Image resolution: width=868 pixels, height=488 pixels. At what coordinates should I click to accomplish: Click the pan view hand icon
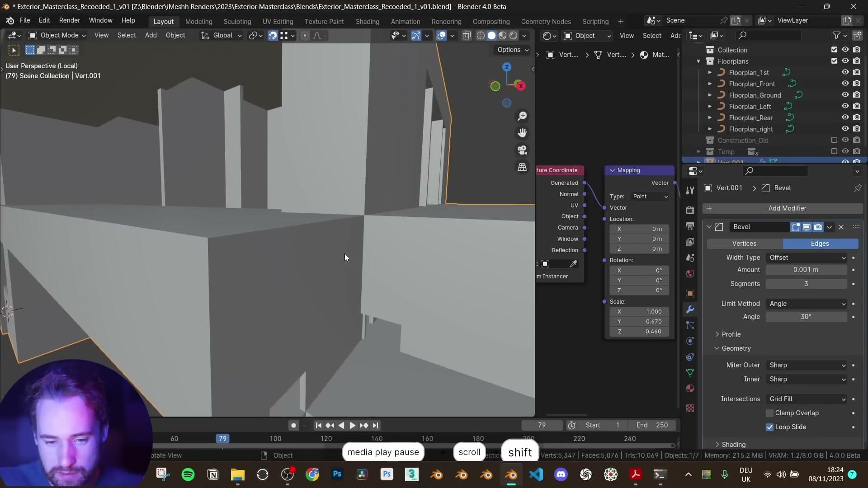522,133
